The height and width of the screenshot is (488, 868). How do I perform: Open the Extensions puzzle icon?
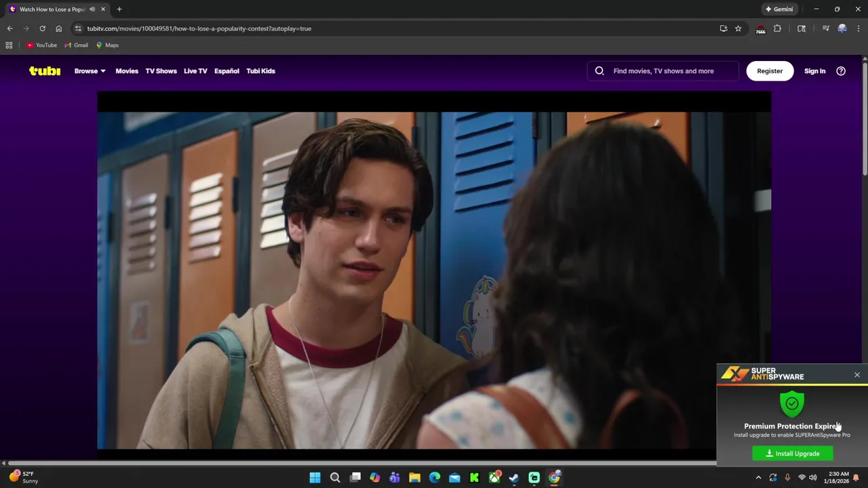pyautogui.click(x=777, y=28)
